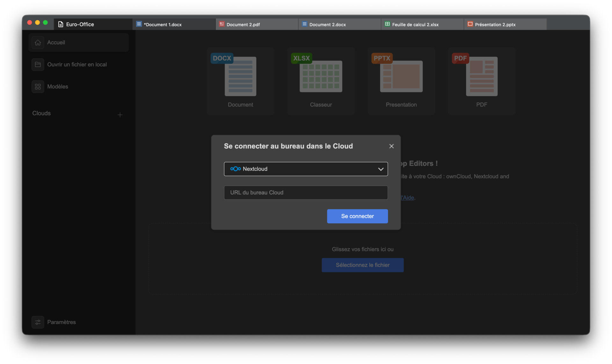Viewport: 612px width, 364px height.
Task: Close the Cloud connection dialog
Action: 391,146
